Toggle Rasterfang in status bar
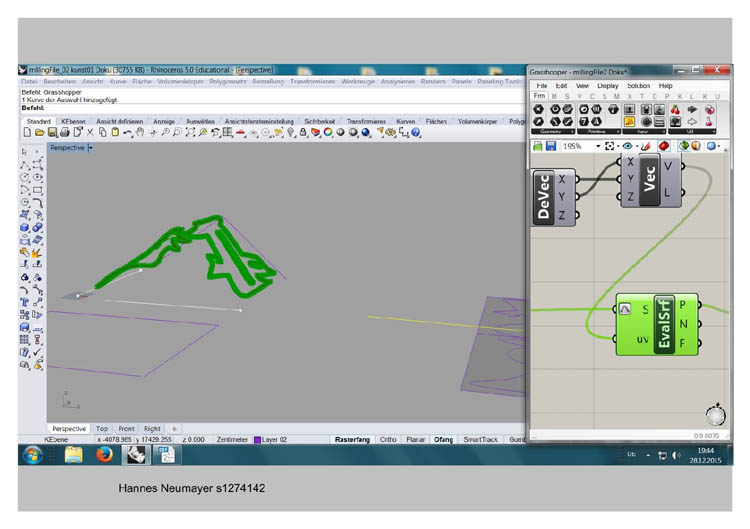Screen dimensions: 750x529 pos(352,440)
